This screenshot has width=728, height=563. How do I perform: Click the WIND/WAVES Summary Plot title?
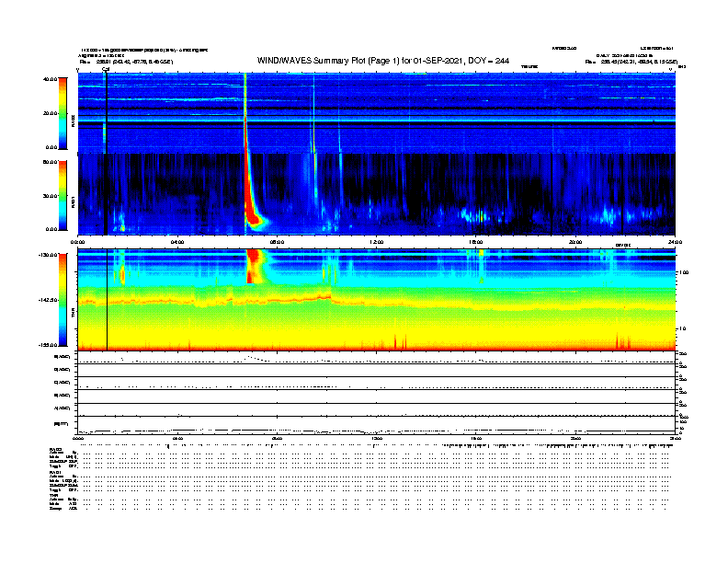383,61
